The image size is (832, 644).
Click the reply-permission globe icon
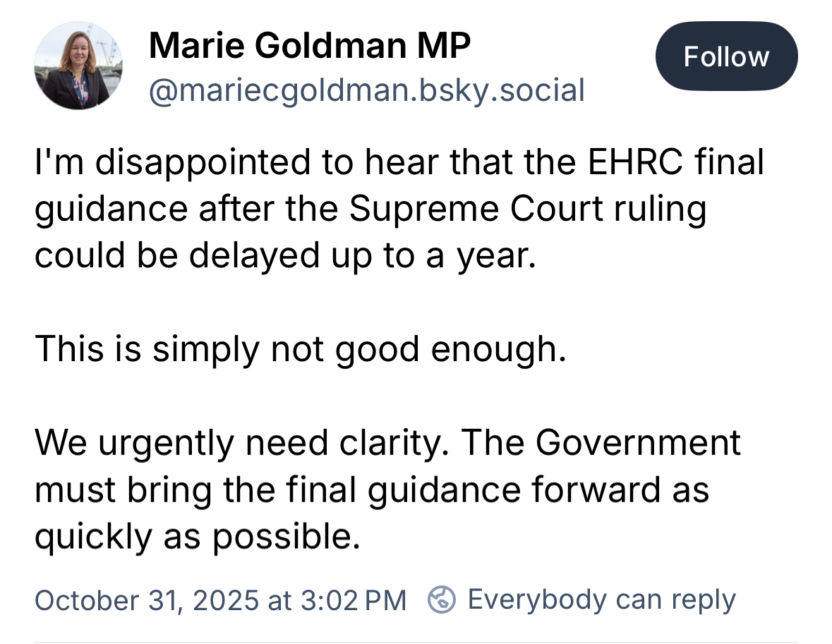click(441, 600)
